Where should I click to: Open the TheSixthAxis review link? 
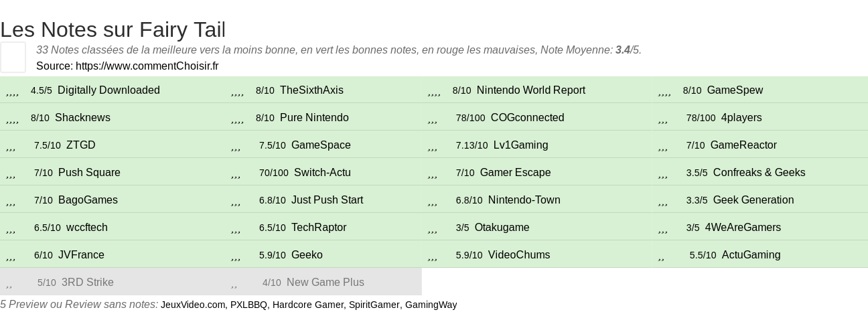(311, 90)
